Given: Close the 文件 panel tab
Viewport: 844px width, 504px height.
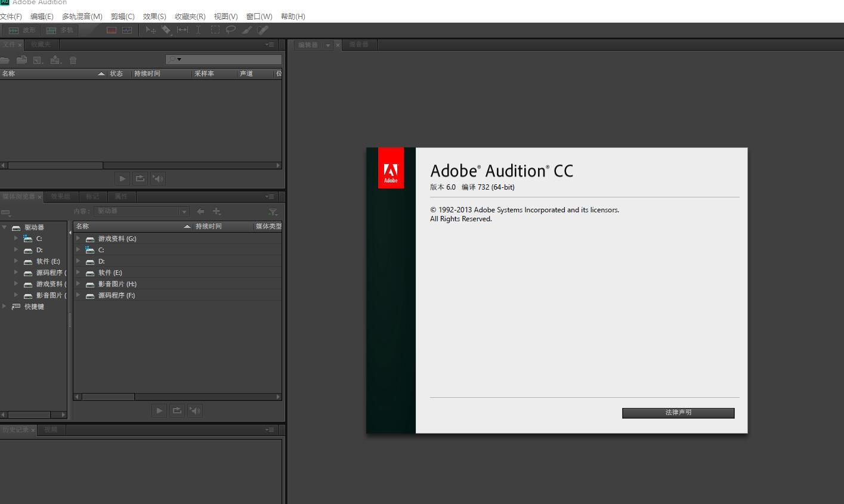Looking at the screenshot, I should pos(20,45).
